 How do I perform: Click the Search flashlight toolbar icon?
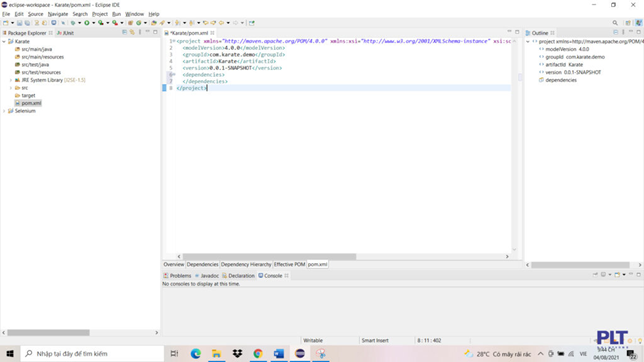[163, 23]
